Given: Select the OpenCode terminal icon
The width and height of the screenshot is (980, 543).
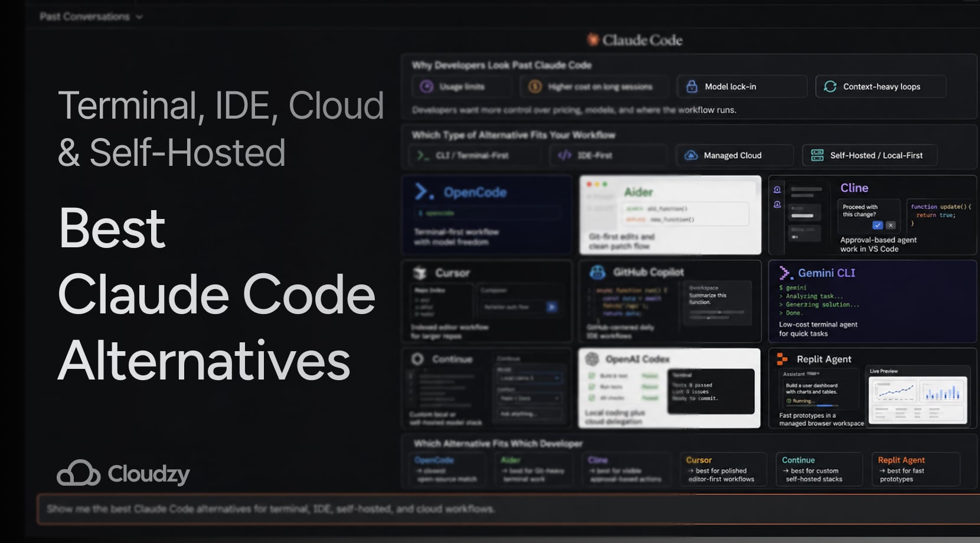Looking at the screenshot, I should click(x=422, y=191).
